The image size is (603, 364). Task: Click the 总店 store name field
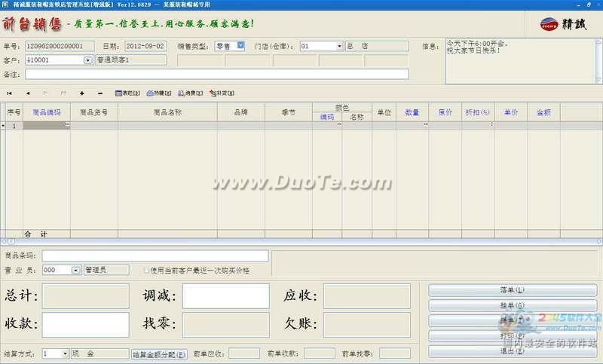[377, 46]
